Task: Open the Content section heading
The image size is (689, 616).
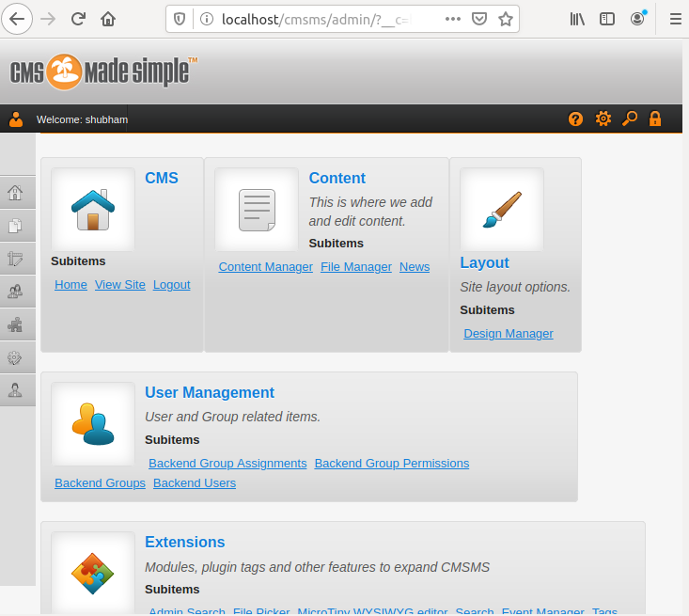Action: pos(337,178)
